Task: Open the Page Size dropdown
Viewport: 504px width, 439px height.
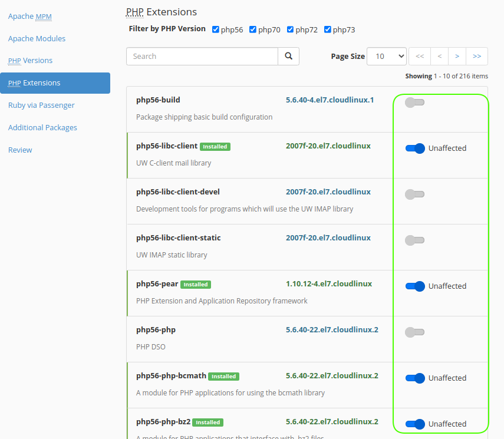Action: pyautogui.click(x=386, y=57)
